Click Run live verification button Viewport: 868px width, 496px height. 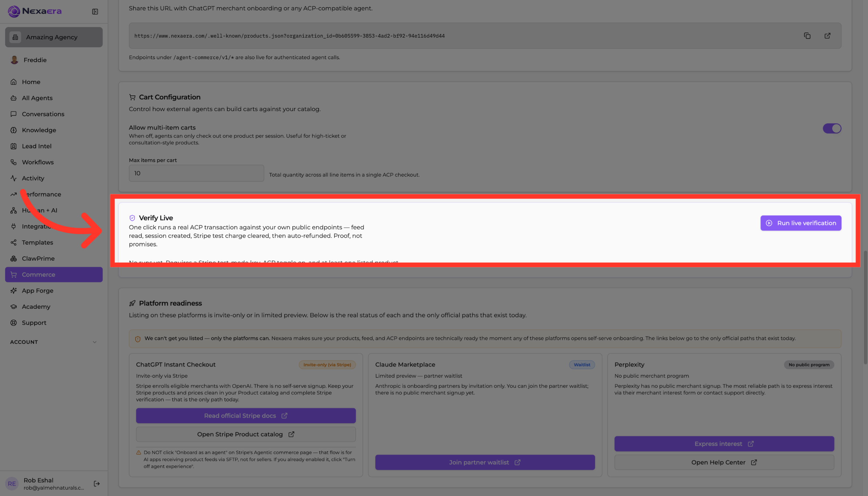pos(801,223)
